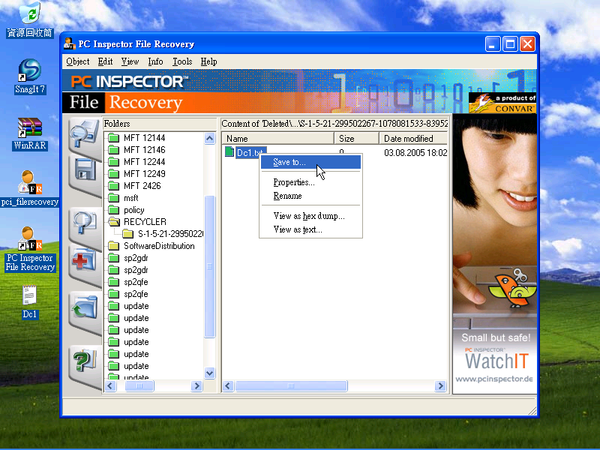
Task: Click content pane scroll left arrow
Action: (228, 386)
